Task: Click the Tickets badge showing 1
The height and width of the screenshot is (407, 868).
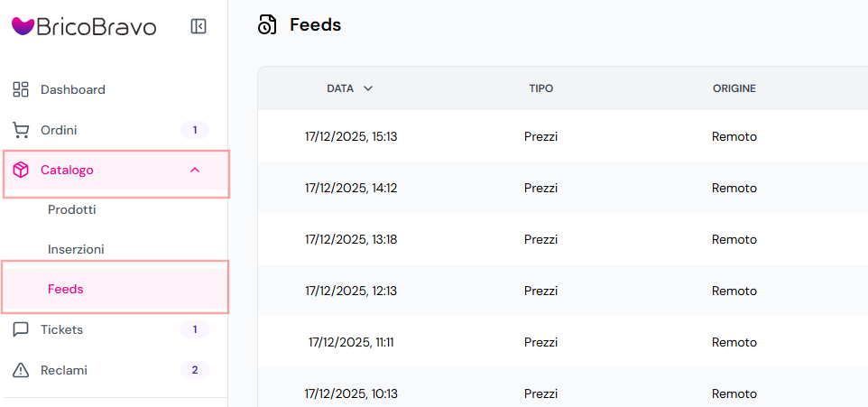Action: pyautogui.click(x=195, y=330)
